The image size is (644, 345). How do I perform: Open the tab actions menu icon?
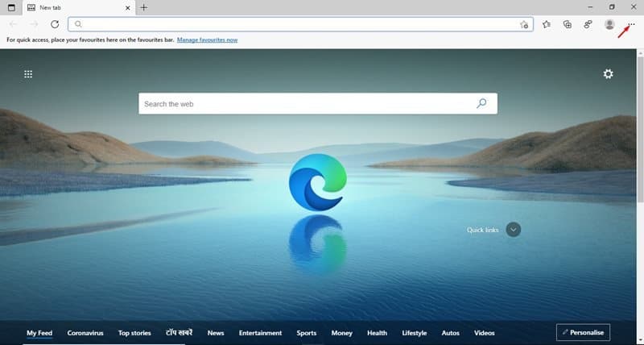[x=11, y=7]
